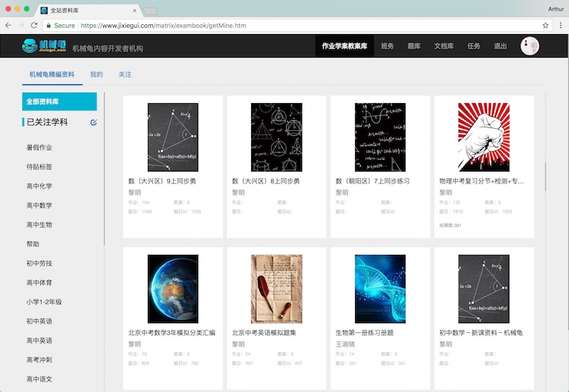Image resolution: width=569 pixels, height=392 pixels.
Task: Open the Chrome three-dot menu
Action: (560, 25)
